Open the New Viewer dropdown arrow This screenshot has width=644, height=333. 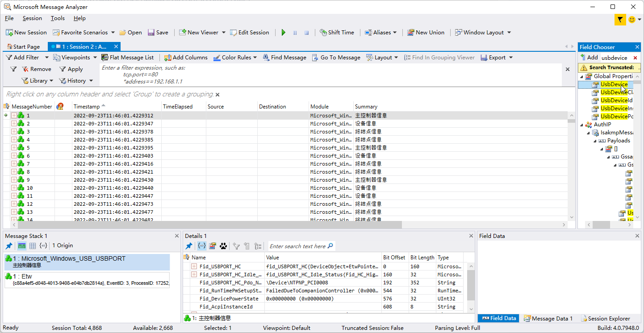223,33
